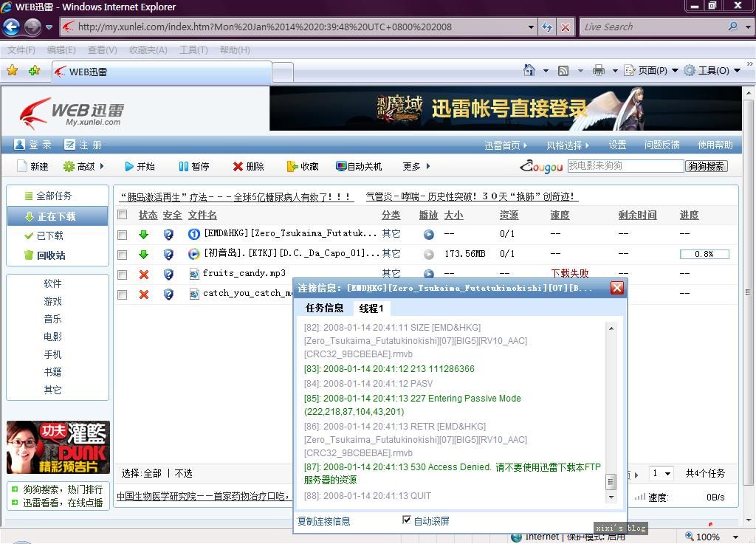Click Add to Favorites star-plus icon

click(x=34, y=71)
